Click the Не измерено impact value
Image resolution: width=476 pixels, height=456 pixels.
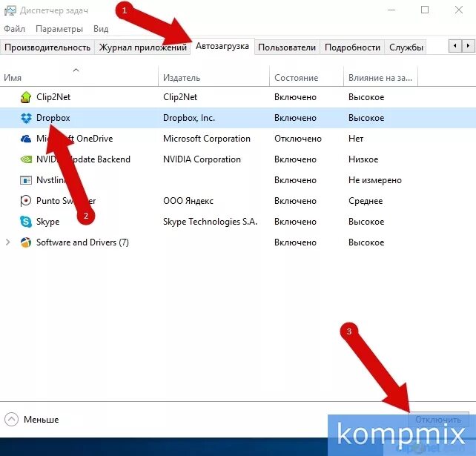point(375,180)
